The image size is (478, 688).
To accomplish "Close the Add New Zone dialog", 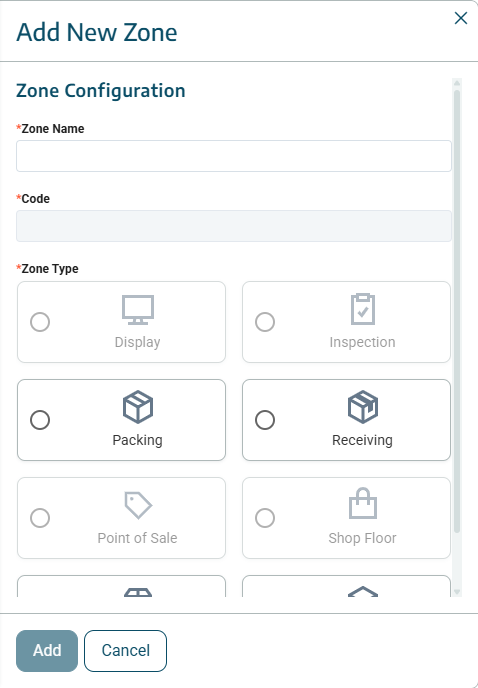I will click(x=461, y=18).
